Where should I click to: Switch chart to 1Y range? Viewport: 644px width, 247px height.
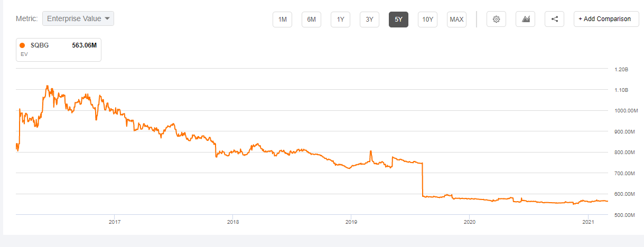[x=341, y=20]
